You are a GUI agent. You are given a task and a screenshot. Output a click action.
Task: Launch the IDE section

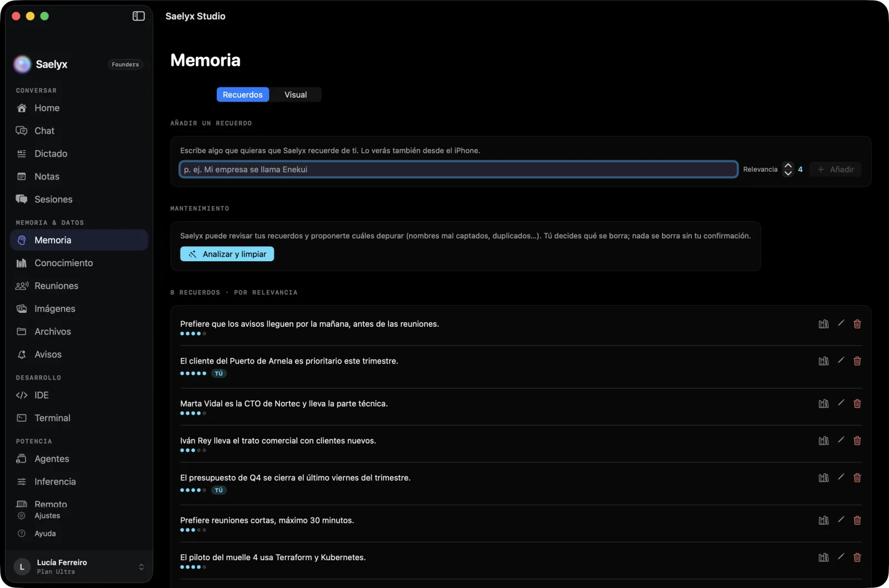click(x=79, y=395)
